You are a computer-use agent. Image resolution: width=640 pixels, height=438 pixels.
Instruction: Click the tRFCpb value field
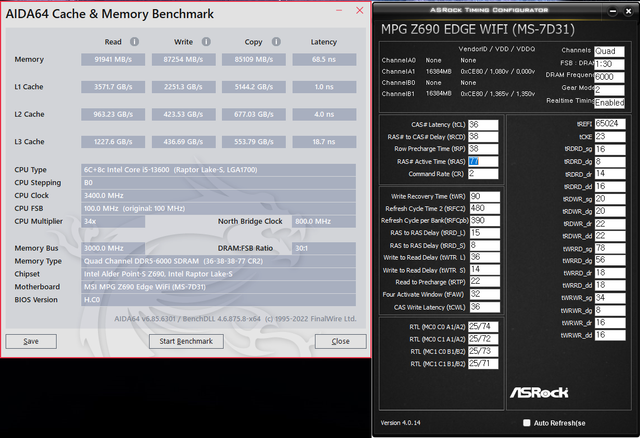click(484, 221)
